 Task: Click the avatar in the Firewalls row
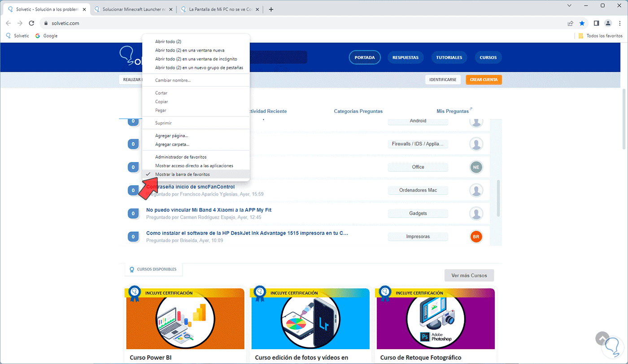pos(476,144)
